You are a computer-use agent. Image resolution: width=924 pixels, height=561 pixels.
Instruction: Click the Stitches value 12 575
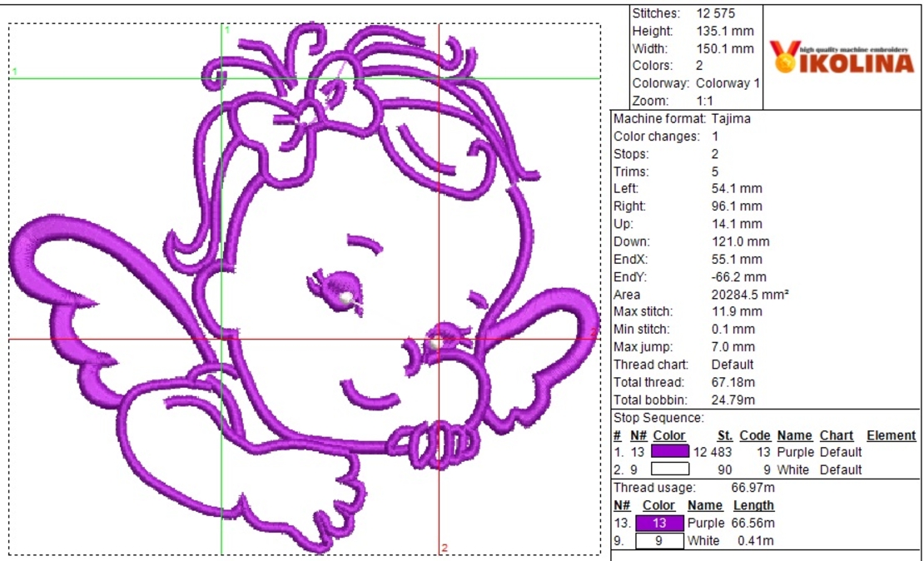[715, 13]
